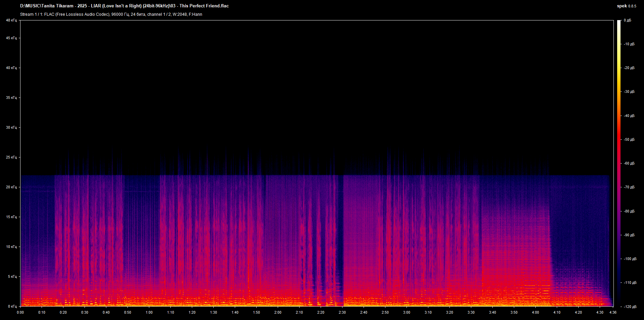Click the 1:00 time axis marker
The width and height of the screenshot is (644, 320).
point(149,312)
